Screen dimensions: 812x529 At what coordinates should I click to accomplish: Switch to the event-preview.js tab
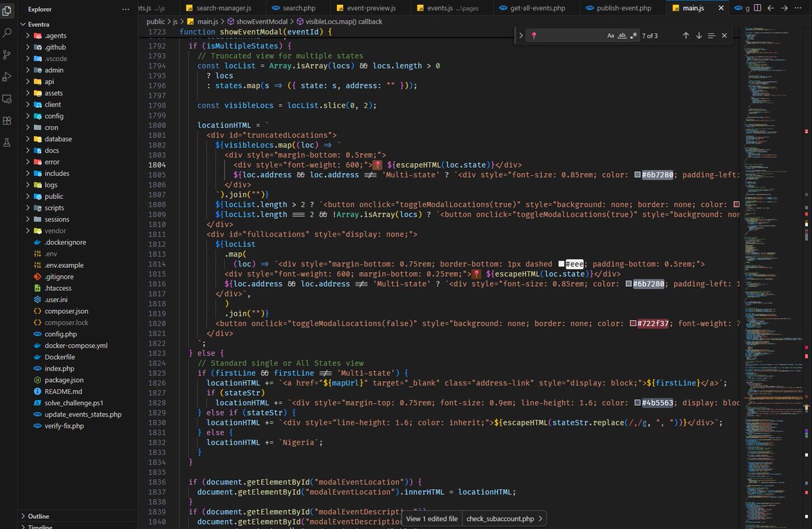[371, 8]
